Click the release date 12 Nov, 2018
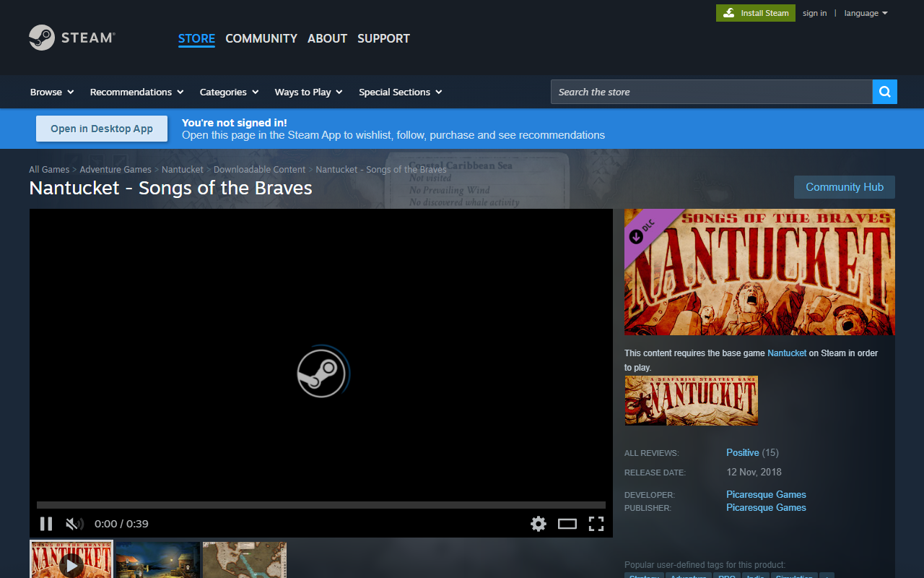924x578 pixels. tap(754, 472)
